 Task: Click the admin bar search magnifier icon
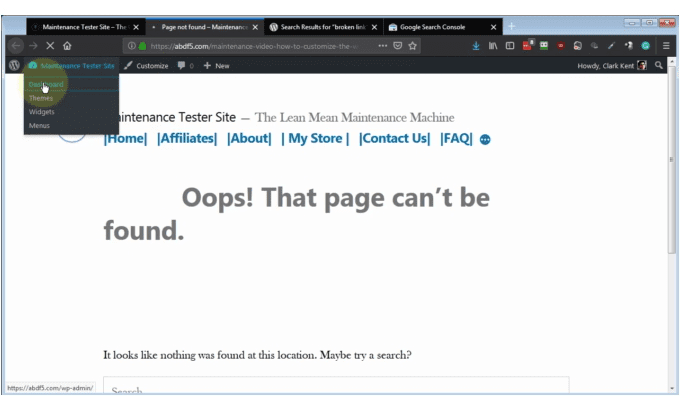pyautogui.click(x=659, y=65)
